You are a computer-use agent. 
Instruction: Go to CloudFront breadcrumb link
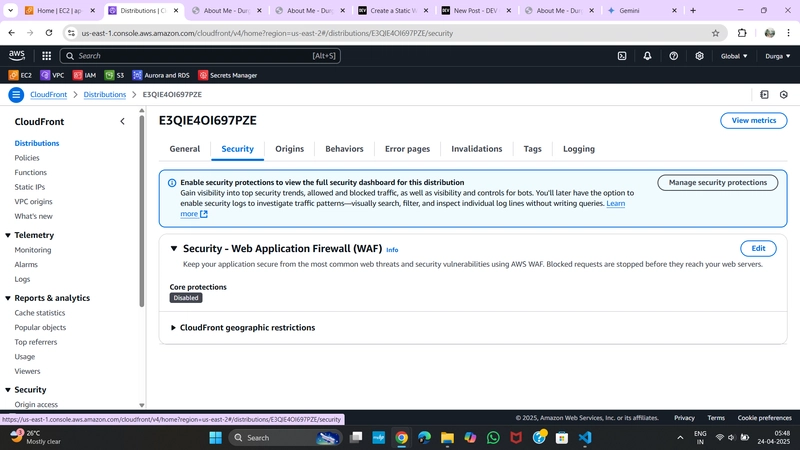tap(48, 94)
